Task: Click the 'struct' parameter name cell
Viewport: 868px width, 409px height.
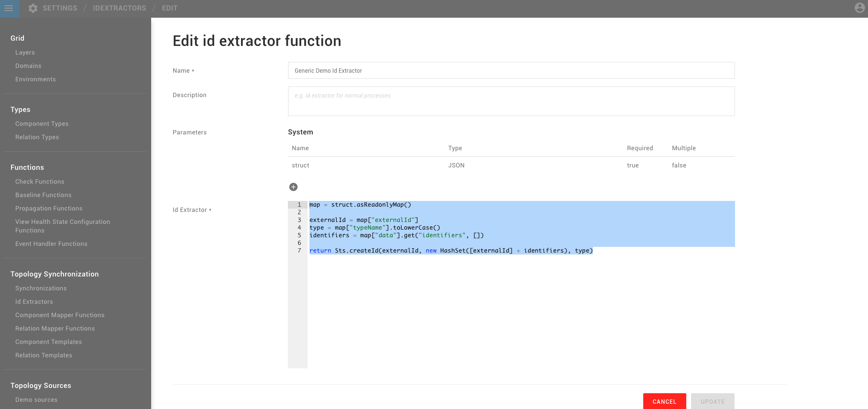Action: click(301, 166)
